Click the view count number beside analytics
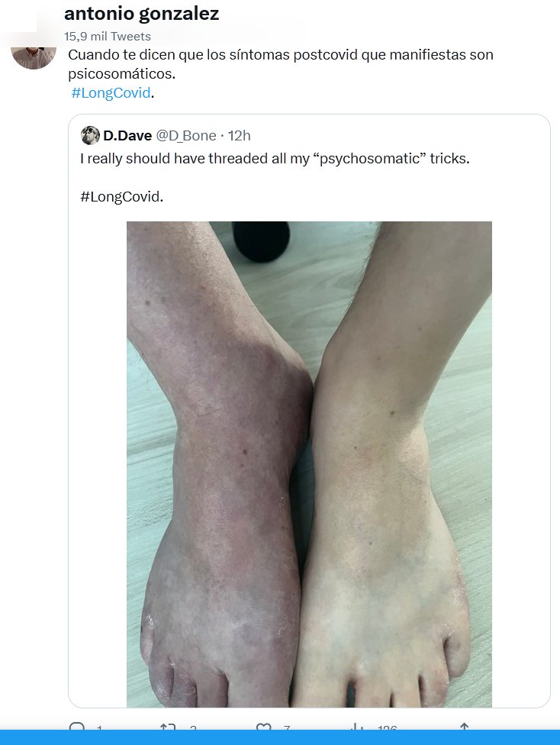This screenshot has height=745, width=560. tap(387, 727)
